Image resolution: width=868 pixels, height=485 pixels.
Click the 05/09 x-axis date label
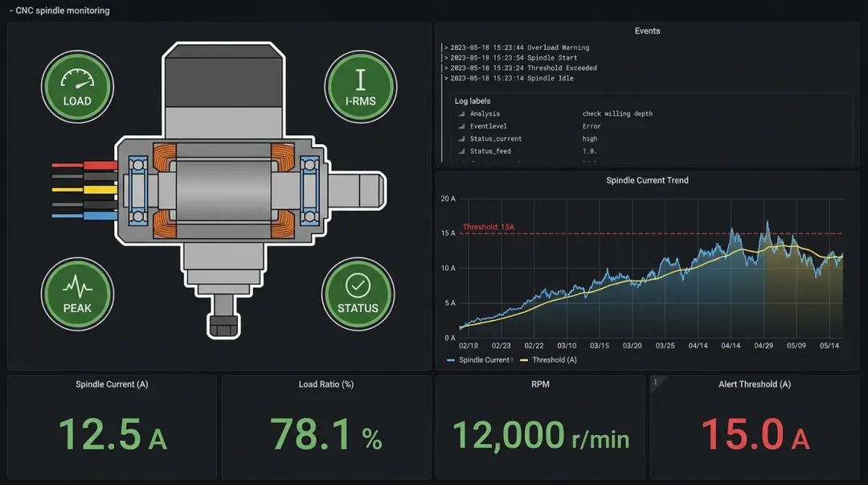796,345
